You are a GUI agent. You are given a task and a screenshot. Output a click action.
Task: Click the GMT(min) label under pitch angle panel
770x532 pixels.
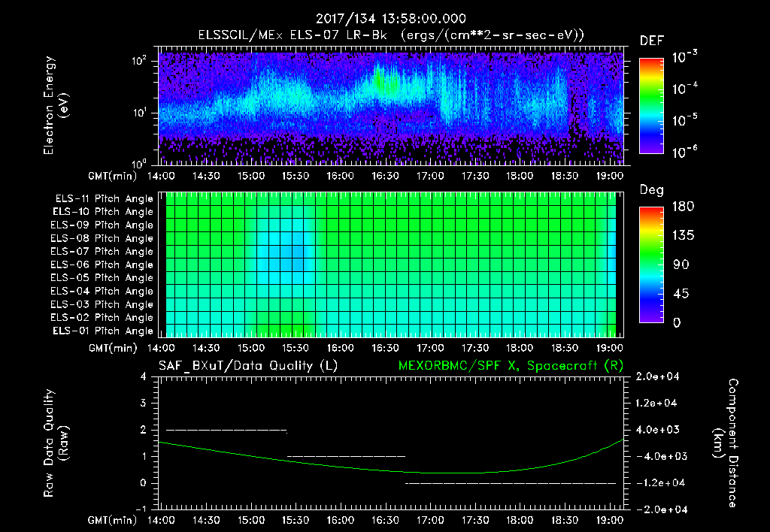pos(113,348)
